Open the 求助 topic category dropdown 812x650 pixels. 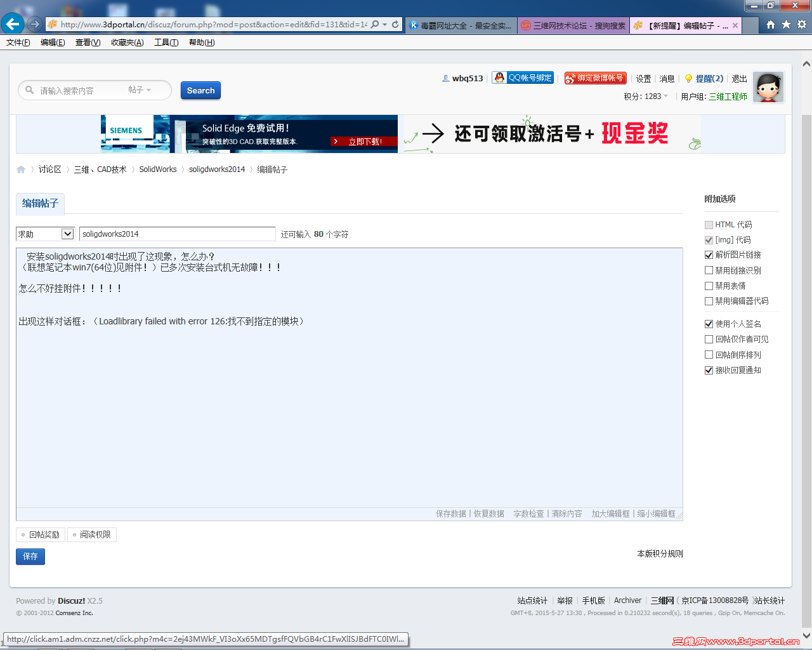[44, 234]
